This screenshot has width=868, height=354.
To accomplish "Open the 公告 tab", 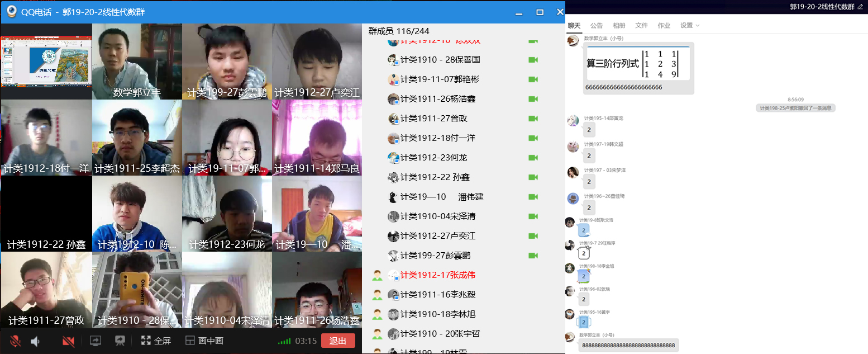I will point(596,25).
